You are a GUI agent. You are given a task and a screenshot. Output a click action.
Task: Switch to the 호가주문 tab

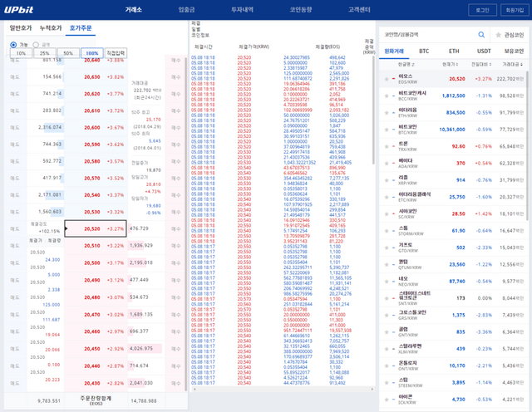pyautogui.click(x=81, y=28)
